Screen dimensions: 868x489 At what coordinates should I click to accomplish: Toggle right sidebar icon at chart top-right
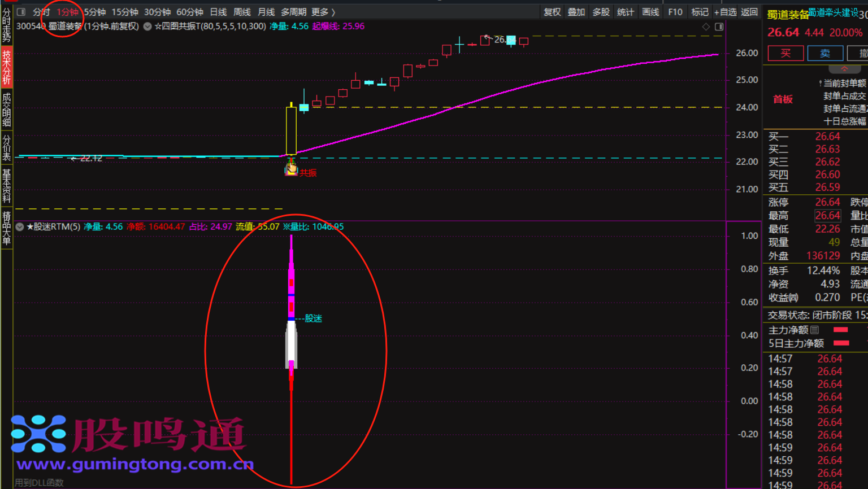719,27
